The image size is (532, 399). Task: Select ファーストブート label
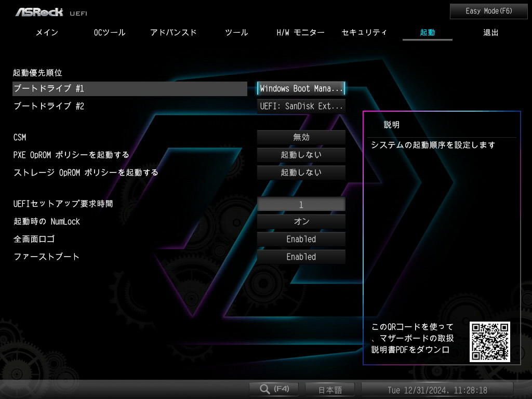pos(46,257)
